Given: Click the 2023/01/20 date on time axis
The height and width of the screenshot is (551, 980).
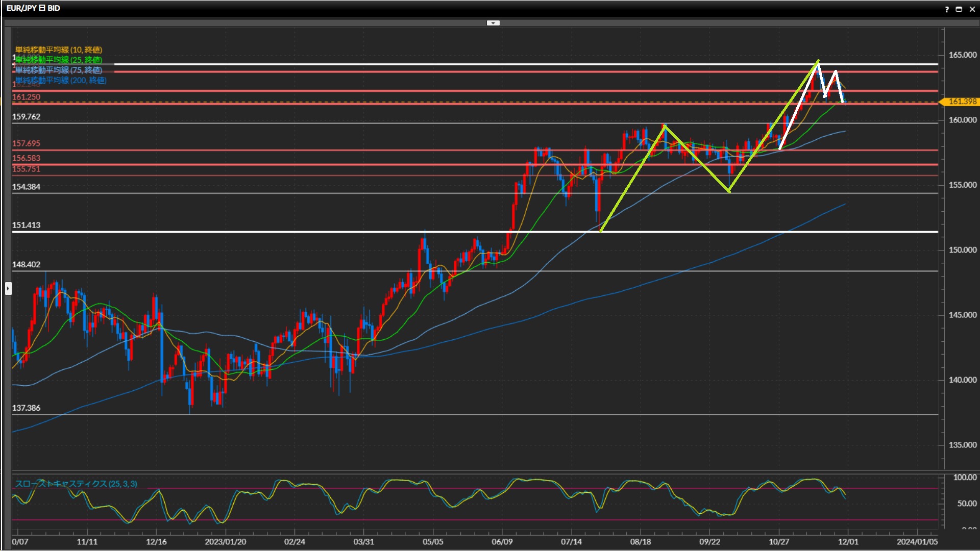Looking at the screenshot, I should pyautogui.click(x=225, y=541).
